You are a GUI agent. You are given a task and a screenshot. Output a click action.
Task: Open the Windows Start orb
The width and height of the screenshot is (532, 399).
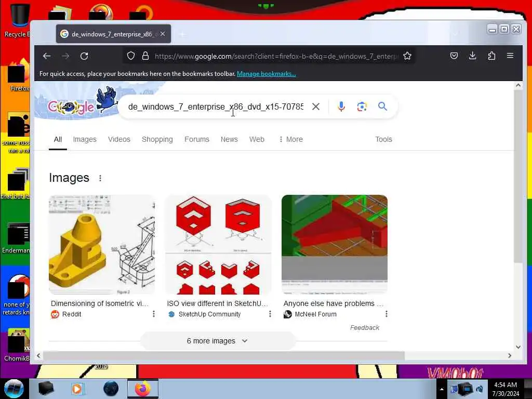[14, 389]
